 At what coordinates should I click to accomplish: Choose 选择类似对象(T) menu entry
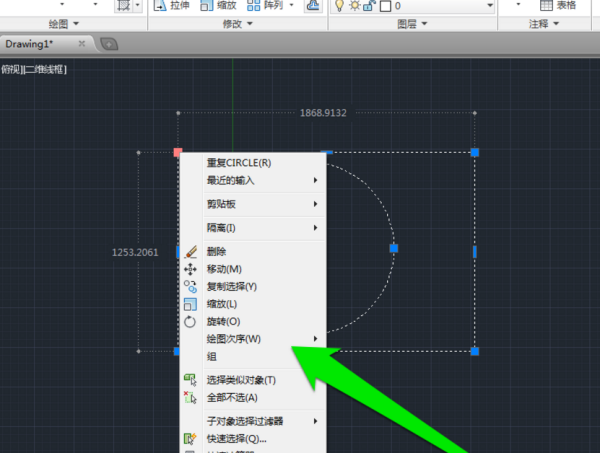point(253,380)
